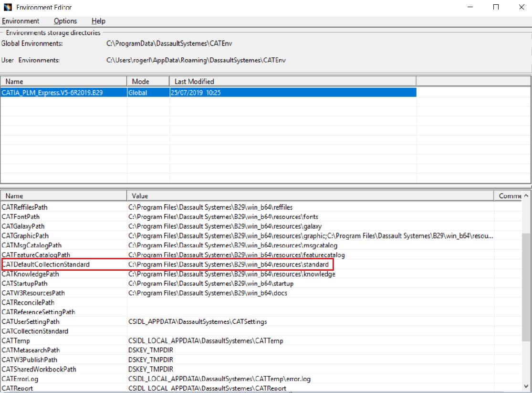Select the CATTemp variable

tap(16, 340)
